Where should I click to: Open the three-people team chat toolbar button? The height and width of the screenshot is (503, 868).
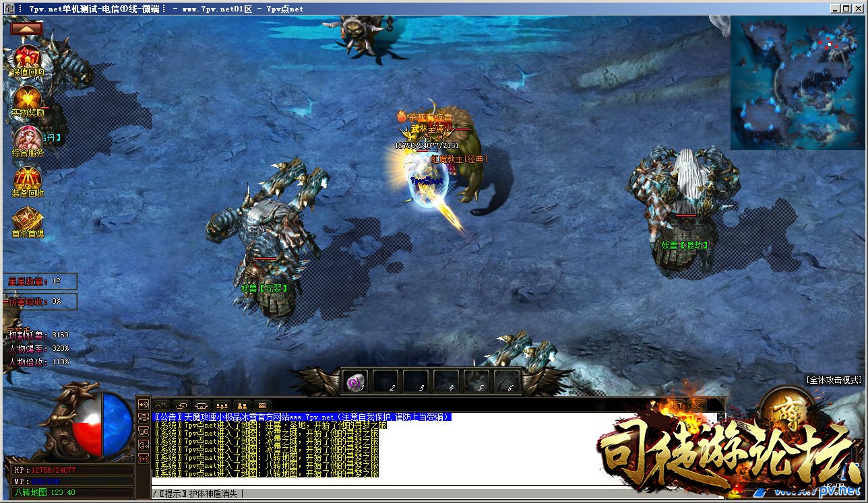pos(222,405)
